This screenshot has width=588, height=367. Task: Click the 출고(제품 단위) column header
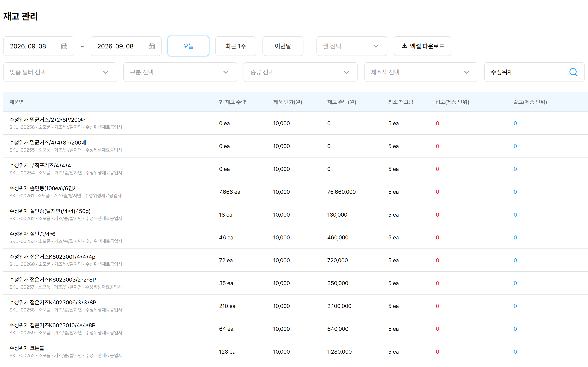point(530,102)
